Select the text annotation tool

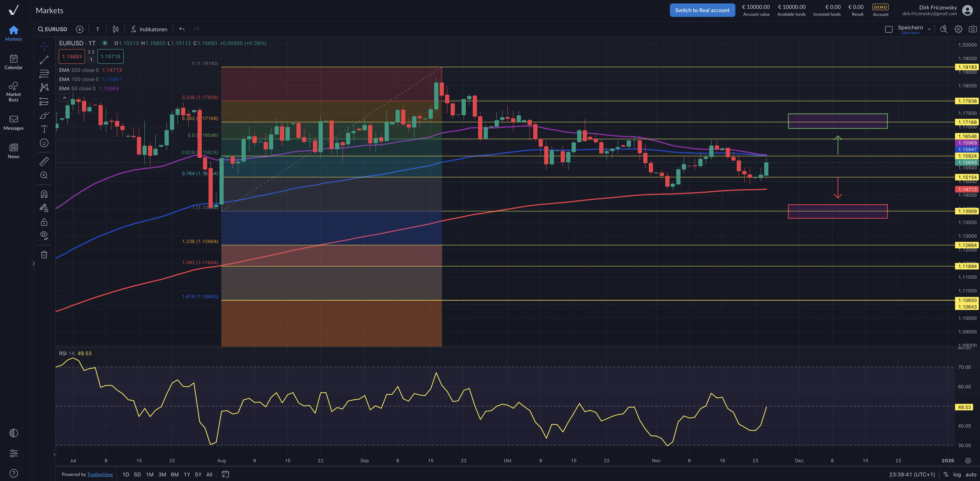44,129
